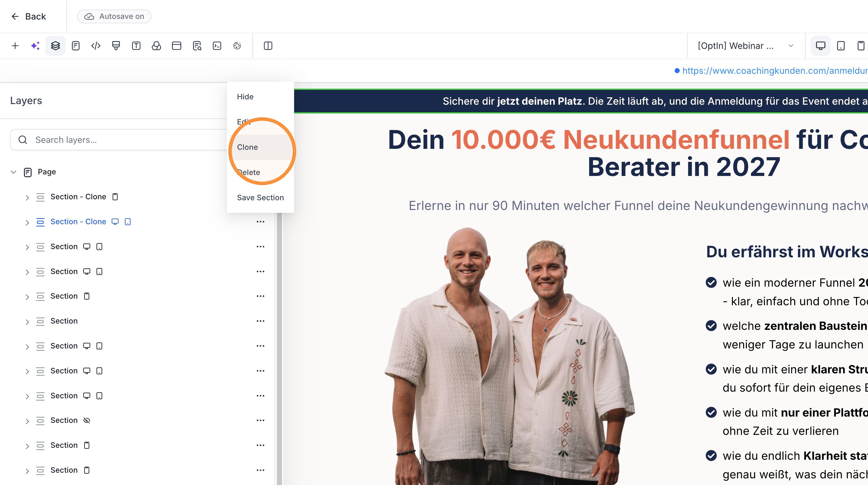
Task: Toggle the crossed-eye hidden icon on Section
Action: coord(87,420)
